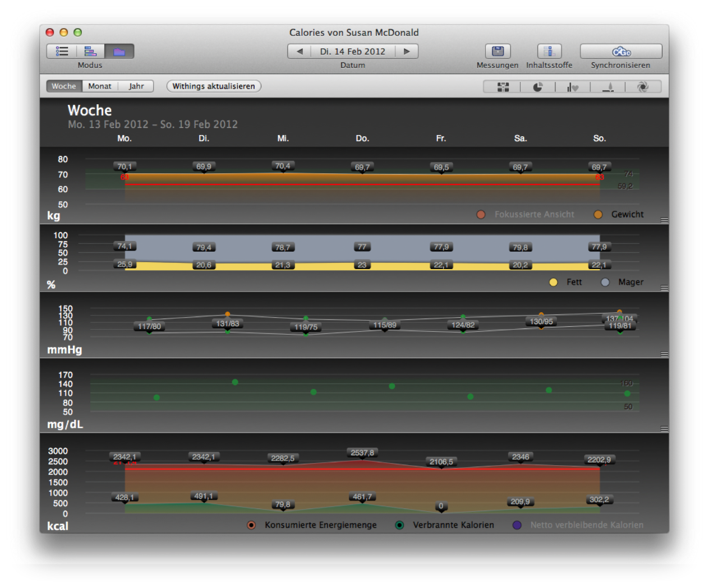Toggle the Verbrannte Kalorien series
Viewport: 709px width, 588px height.
point(399,525)
